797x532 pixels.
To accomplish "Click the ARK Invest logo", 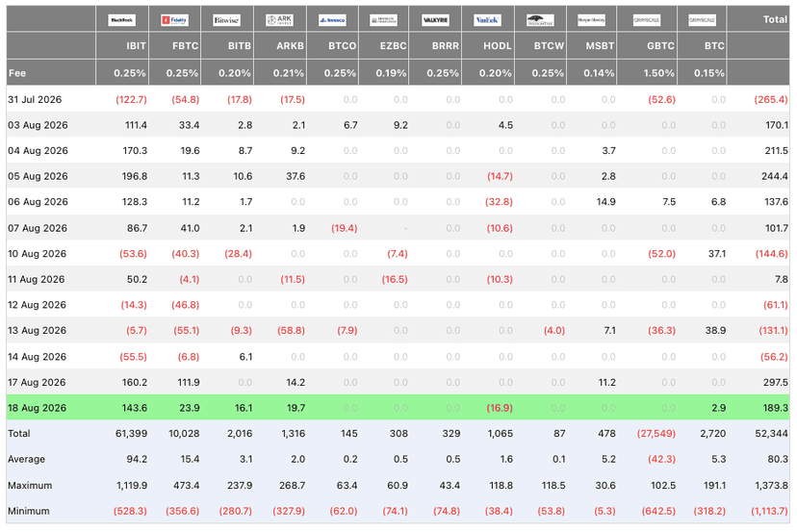I will 279,20.
